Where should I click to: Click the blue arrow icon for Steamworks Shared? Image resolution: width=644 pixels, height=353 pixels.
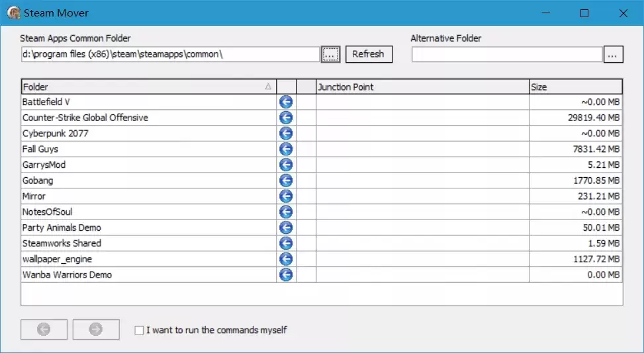coord(286,243)
